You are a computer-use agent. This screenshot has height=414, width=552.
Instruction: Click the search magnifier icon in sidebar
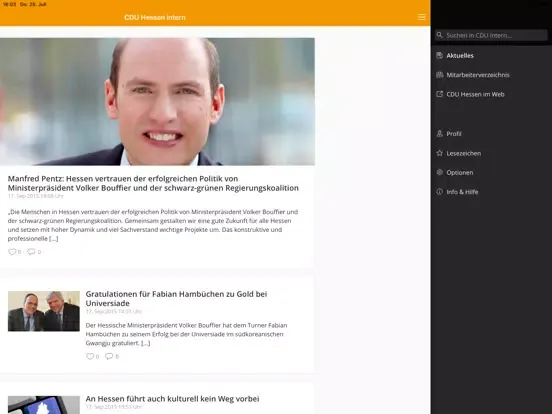tap(439, 35)
